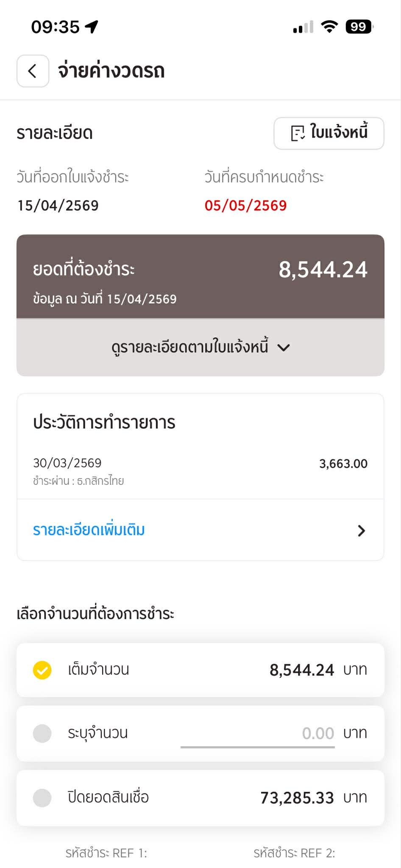Tap the chevron next to ดูรายละเอียดตามใบแจ้งหนี้
The image size is (401, 868).
[x=283, y=348]
